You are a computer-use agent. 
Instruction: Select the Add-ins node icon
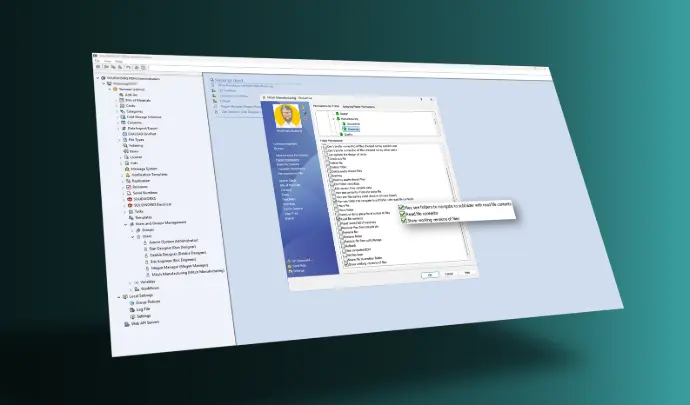(121, 95)
